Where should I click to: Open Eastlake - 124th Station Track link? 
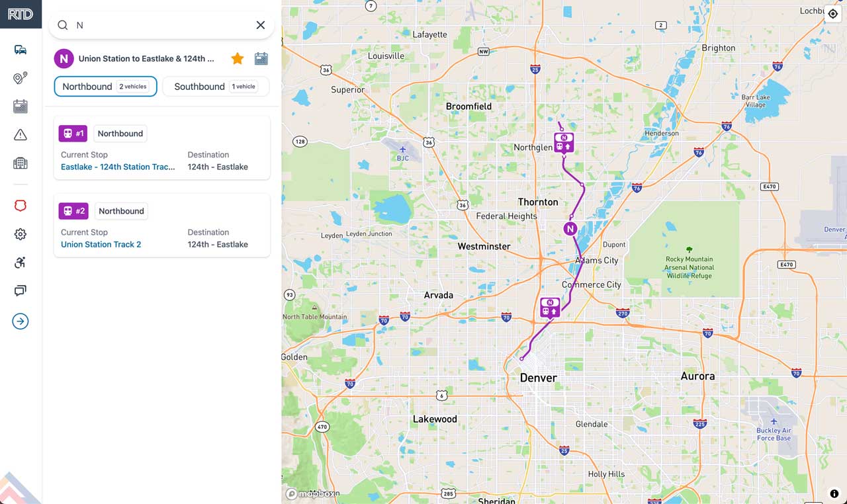(118, 167)
